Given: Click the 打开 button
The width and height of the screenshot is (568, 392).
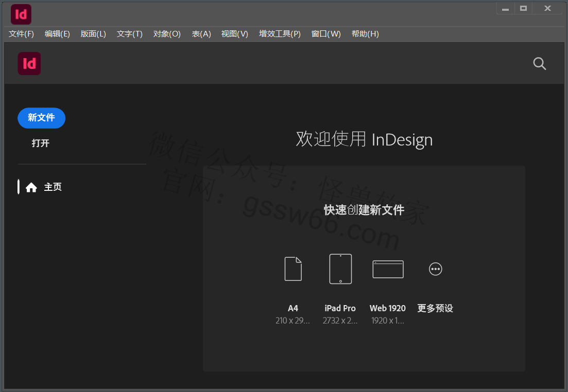Looking at the screenshot, I should point(41,143).
